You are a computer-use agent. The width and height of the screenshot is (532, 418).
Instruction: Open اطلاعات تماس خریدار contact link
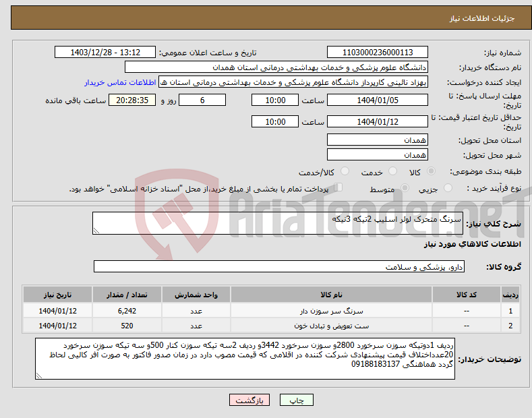coord(120,82)
